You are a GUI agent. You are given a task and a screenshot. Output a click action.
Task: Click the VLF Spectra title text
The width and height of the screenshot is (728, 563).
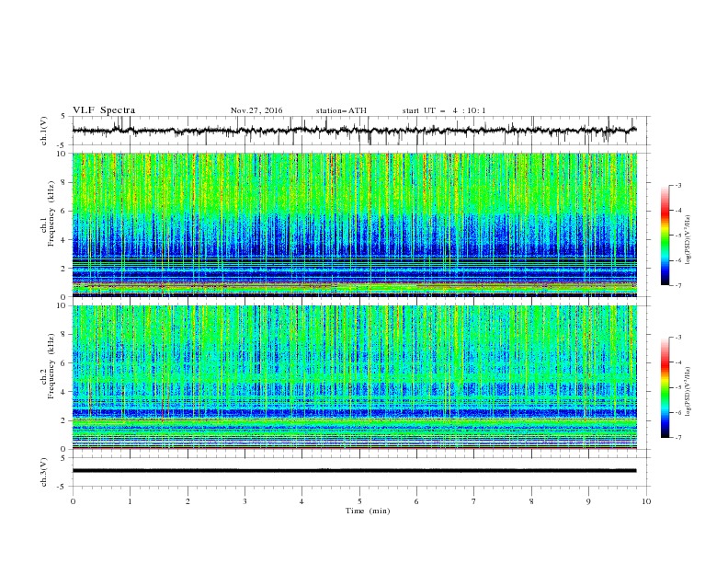point(104,110)
